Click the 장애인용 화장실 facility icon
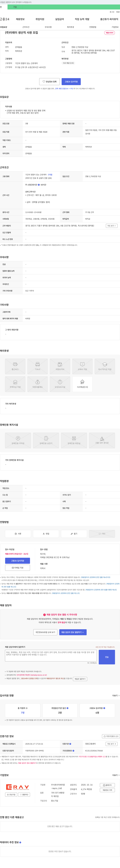The height and width of the screenshot is (868, 120). pos(74,440)
